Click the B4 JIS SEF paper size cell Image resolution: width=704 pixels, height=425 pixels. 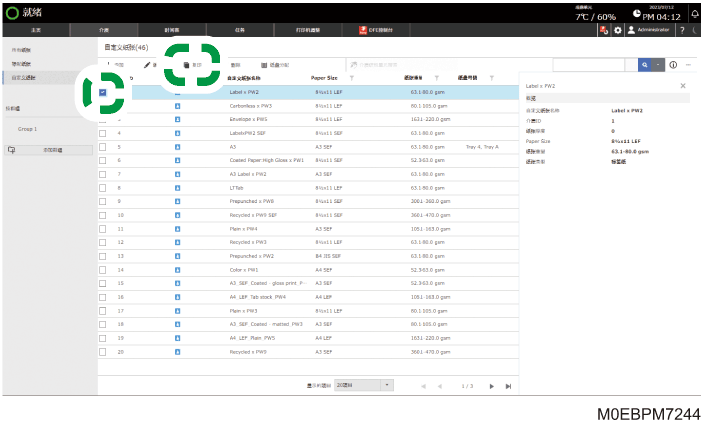pyautogui.click(x=328, y=256)
